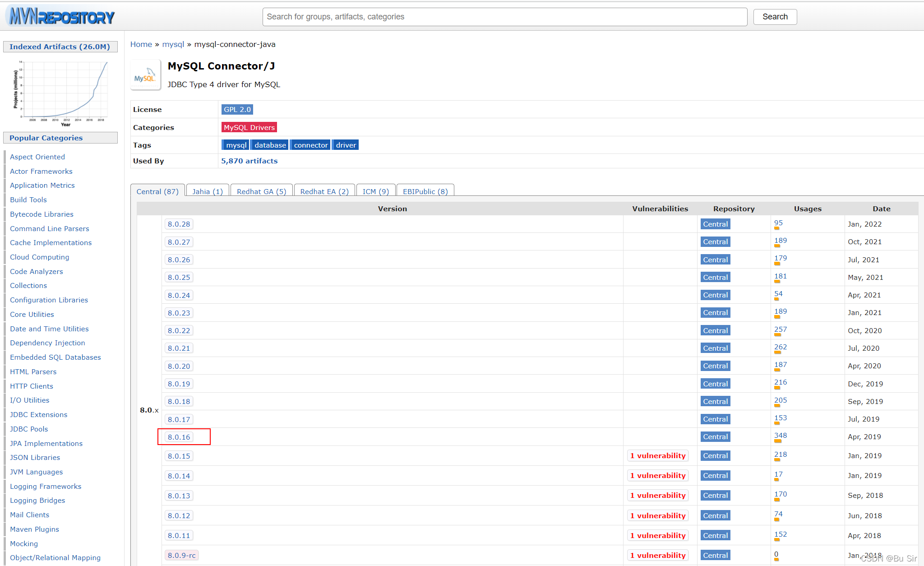Image resolution: width=924 pixels, height=566 pixels.
Task: Switch to the Redhat GA (5) tab
Action: (262, 191)
